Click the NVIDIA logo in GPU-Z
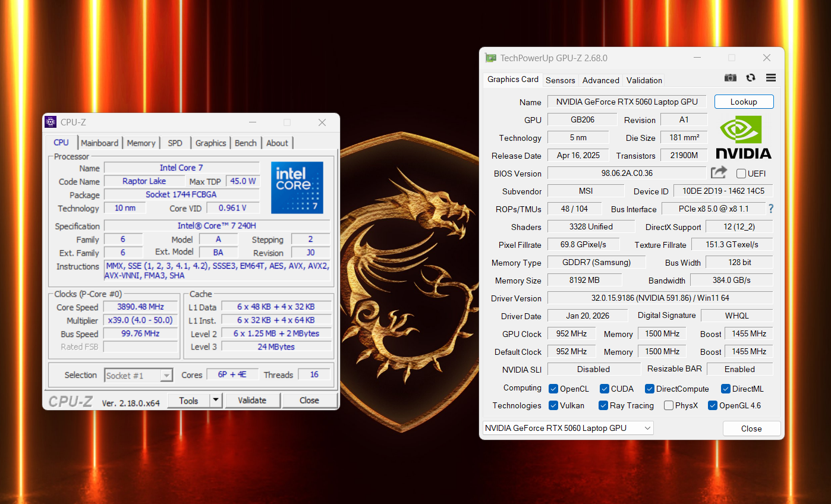Image resolution: width=831 pixels, height=504 pixels. point(743,138)
